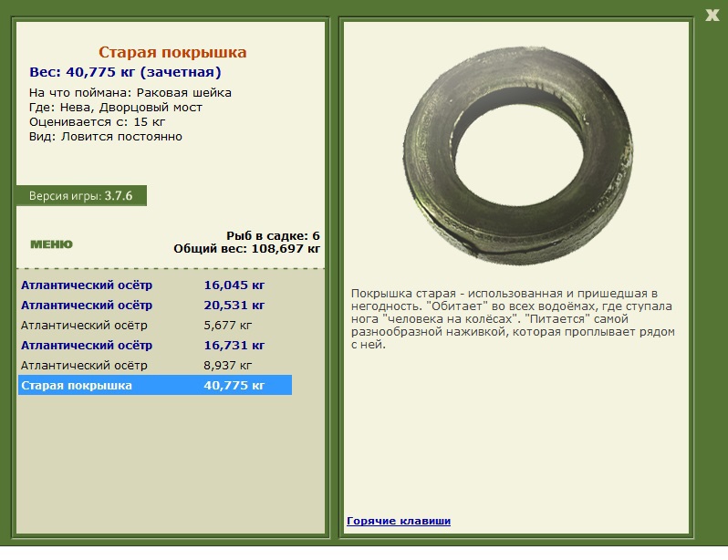Open the Горячие клавиши link

[x=399, y=521]
